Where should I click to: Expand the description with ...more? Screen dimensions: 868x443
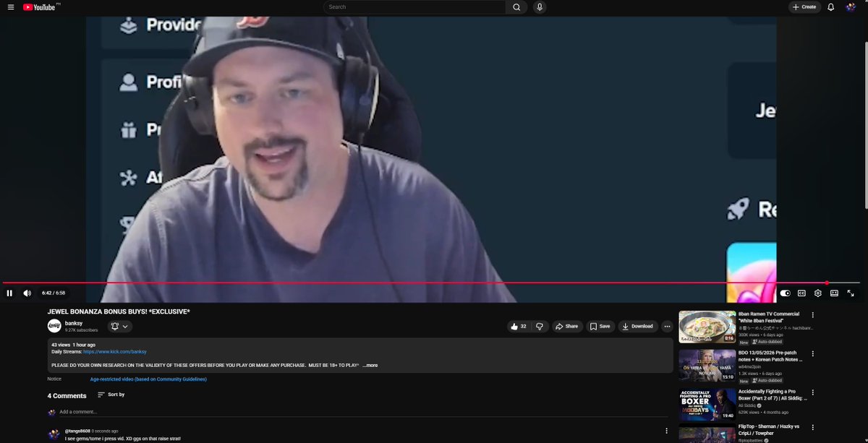pyautogui.click(x=370, y=366)
